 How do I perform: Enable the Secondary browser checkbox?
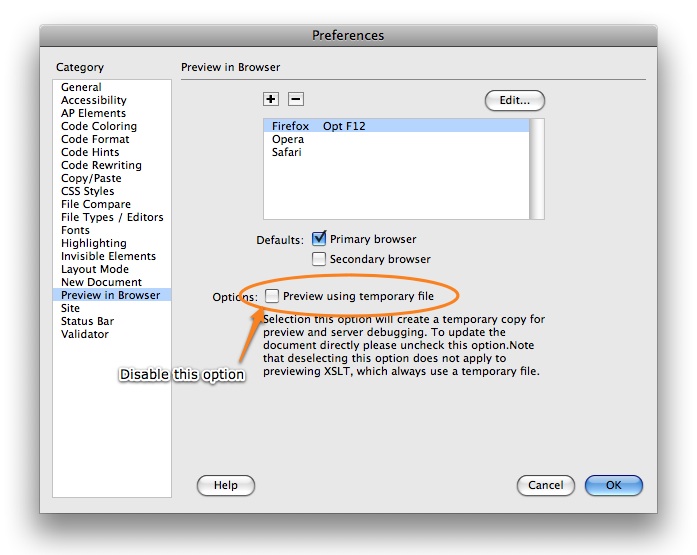tap(319, 259)
